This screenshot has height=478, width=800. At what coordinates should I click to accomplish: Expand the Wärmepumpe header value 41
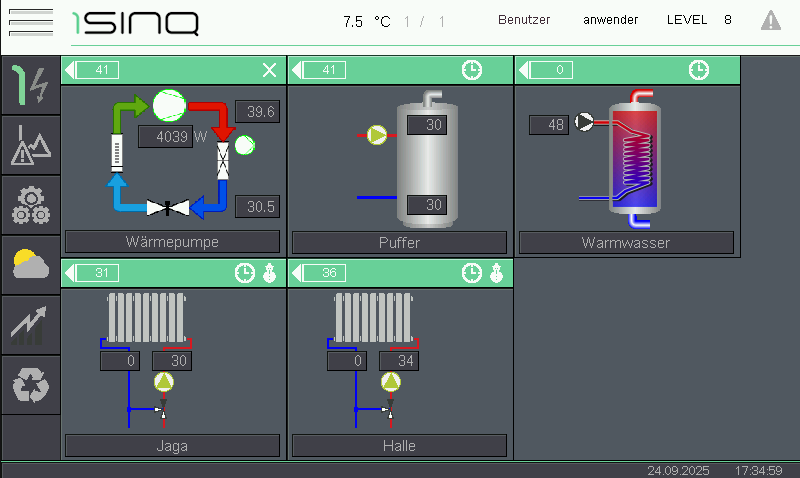tap(93, 70)
